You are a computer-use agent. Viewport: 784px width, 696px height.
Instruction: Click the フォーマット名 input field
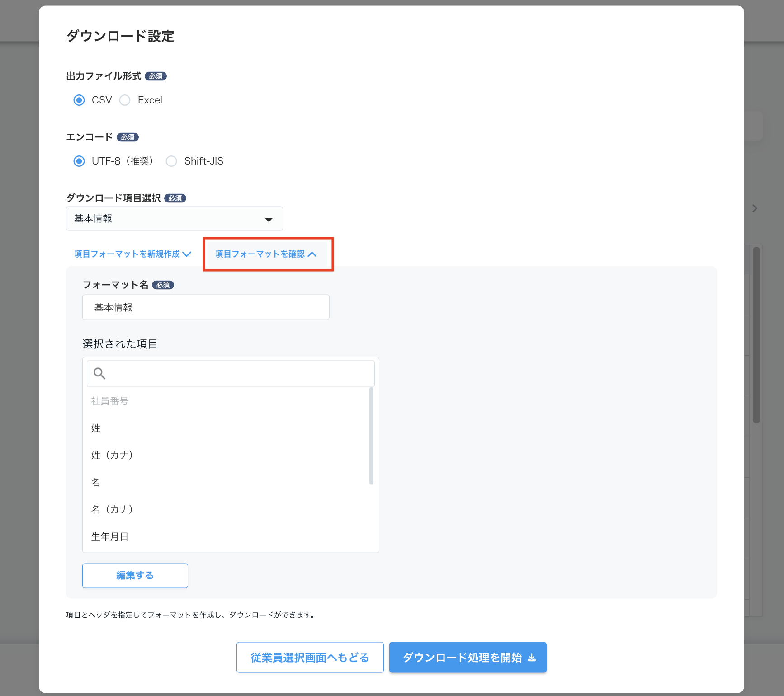click(206, 307)
